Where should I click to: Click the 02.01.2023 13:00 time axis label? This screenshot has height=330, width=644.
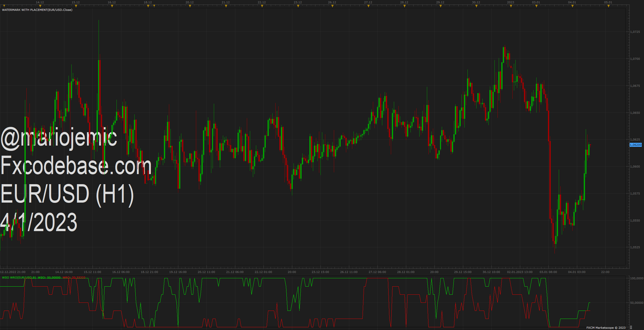pyautogui.click(x=520, y=272)
